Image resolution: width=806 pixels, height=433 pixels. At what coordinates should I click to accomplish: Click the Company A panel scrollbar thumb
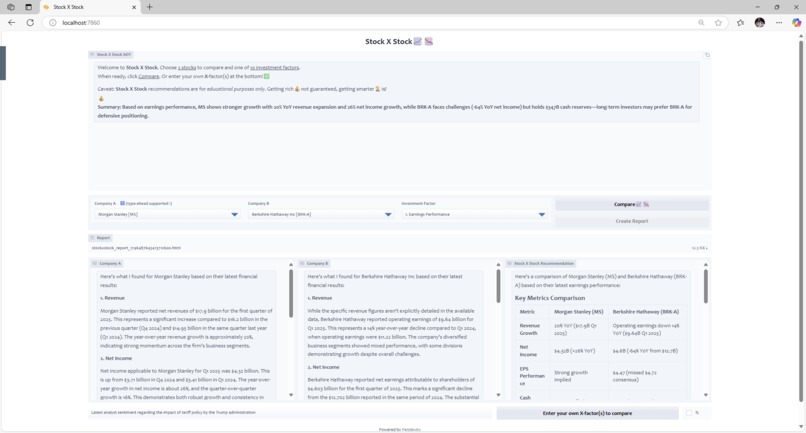pos(291,293)
